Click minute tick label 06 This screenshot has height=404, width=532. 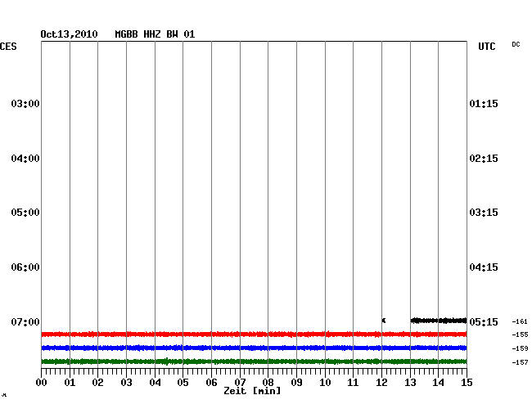pos(211,383)
